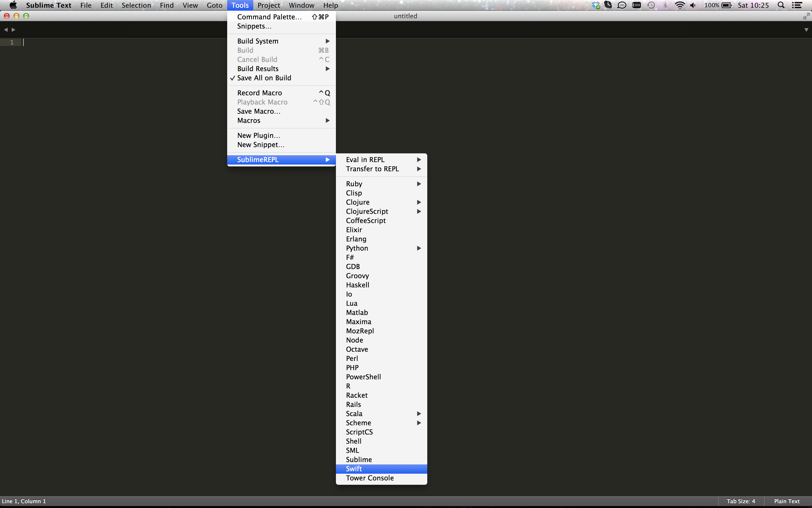The width and height of the screenshot is (812, 508).
Task: Open Command Palette from Tools menu
Action: pos(281,17)
